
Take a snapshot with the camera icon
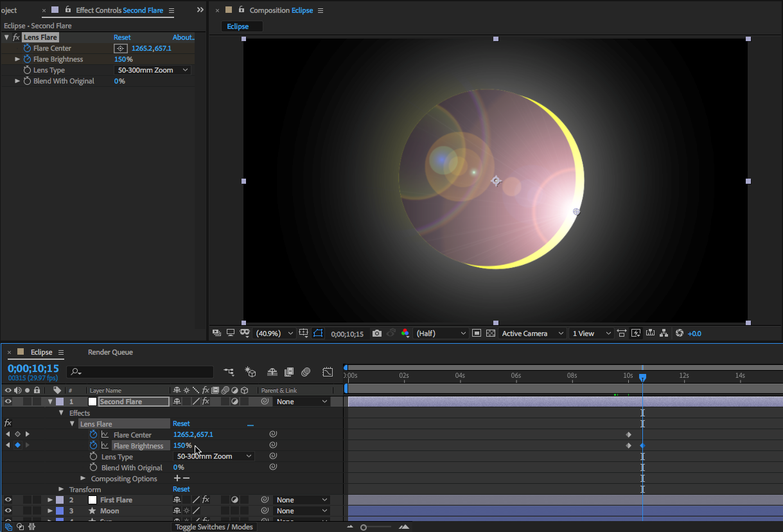click(x=377, y=333)
